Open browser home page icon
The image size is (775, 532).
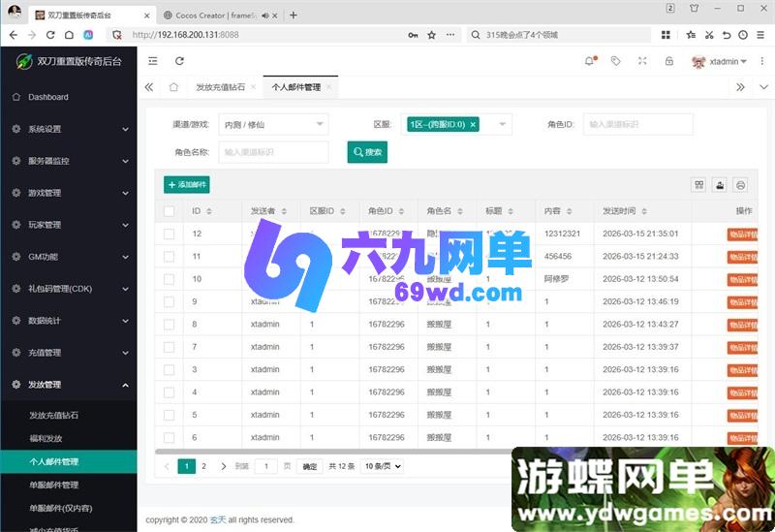pyautogui.click(x=69, y=35)
